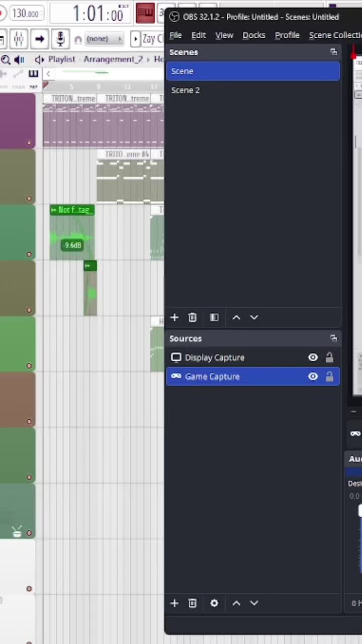Remove selected scene with trash icon
This screenshot has width=362, height=644.
(x=192, y=317)
